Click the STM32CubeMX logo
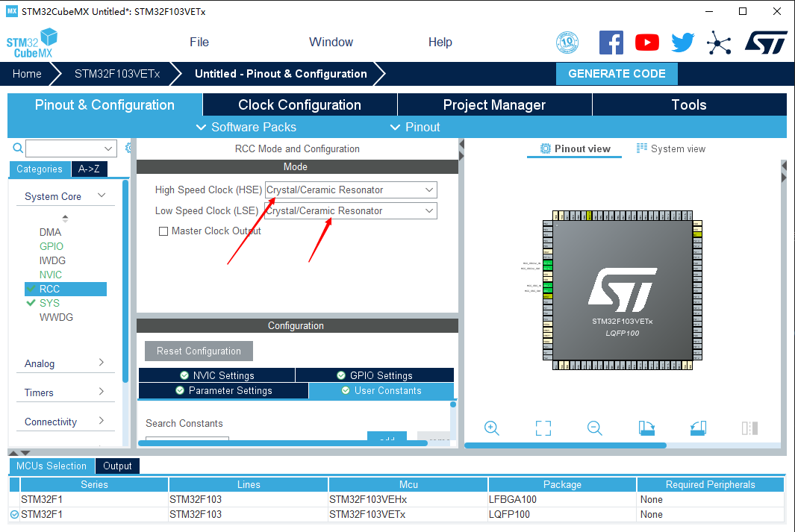The image size is (795, 532). (x=32, y=43)
